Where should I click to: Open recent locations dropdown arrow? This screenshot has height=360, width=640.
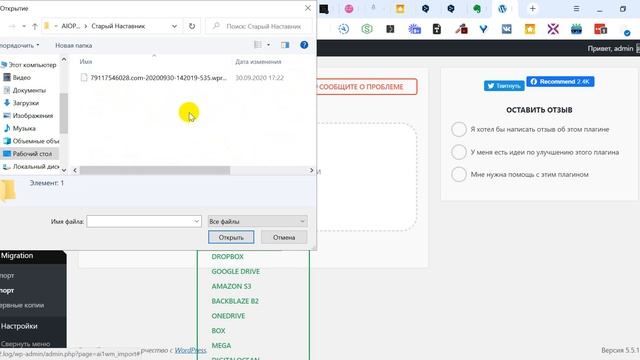point(24,26)
